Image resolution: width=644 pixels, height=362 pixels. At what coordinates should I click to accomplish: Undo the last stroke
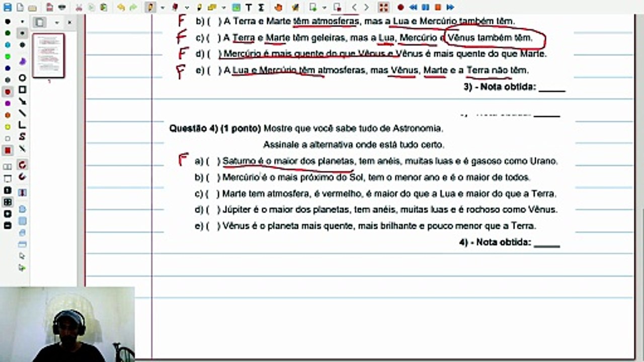(121, 8)
